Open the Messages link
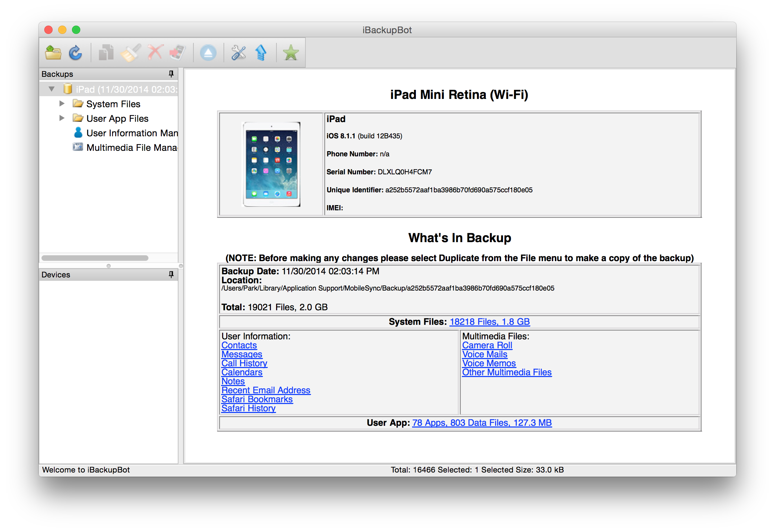The image size is (775, 532). [242, 354]
